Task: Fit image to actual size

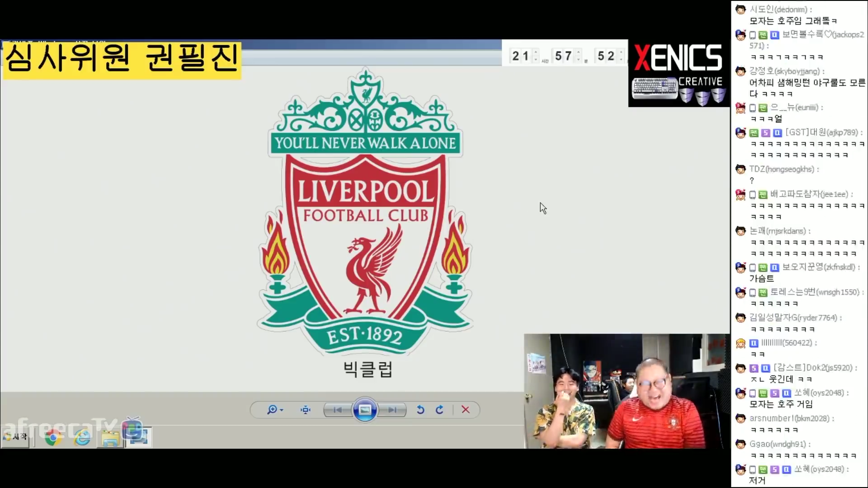Action: (306, 410)
